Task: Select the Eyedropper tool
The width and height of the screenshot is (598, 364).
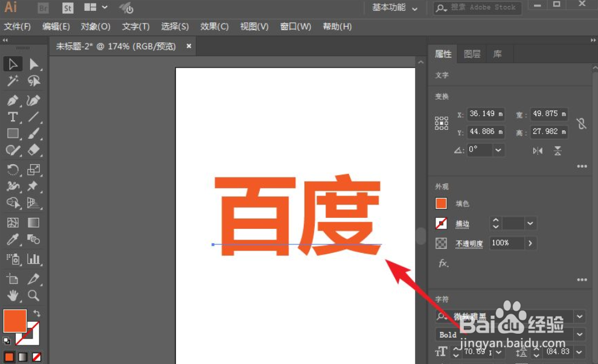Action: click(x=13, y=240)
